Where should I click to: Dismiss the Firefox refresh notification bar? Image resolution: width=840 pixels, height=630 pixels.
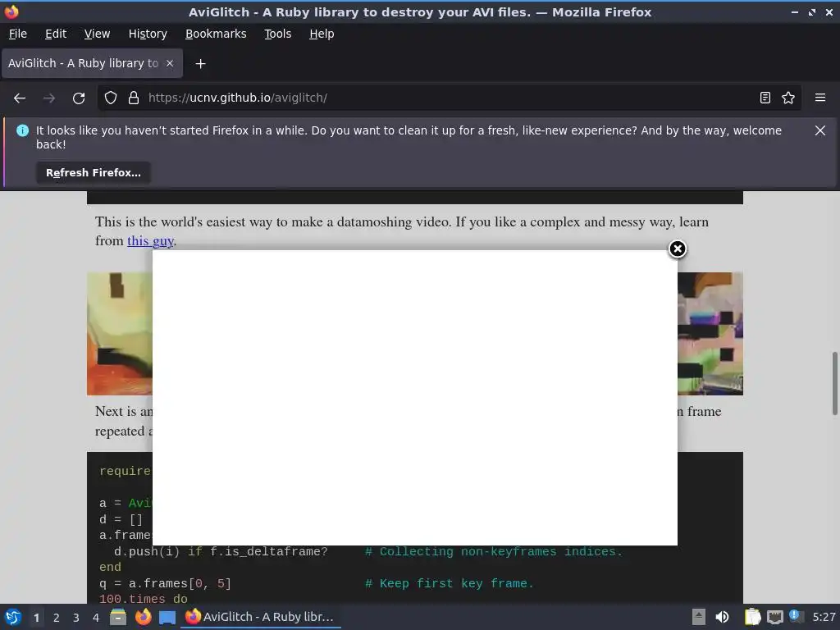pos(819,130)
